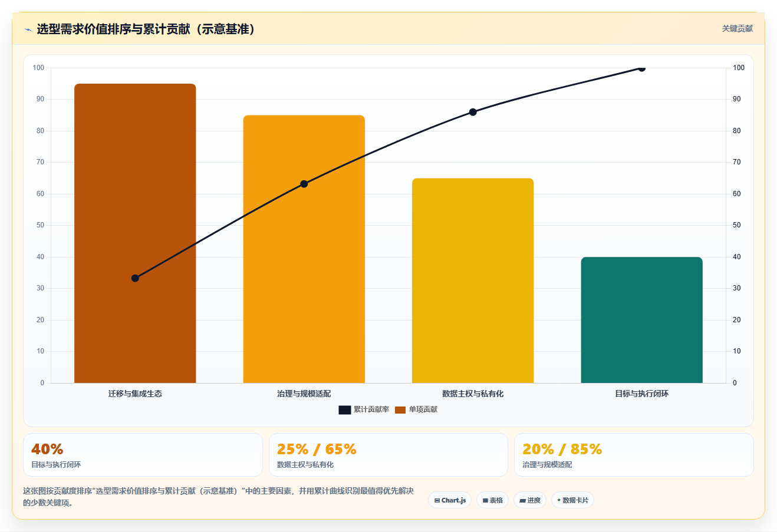Click the axis label 迁移与集成生态
777x532 pixels.
[135, 394]
